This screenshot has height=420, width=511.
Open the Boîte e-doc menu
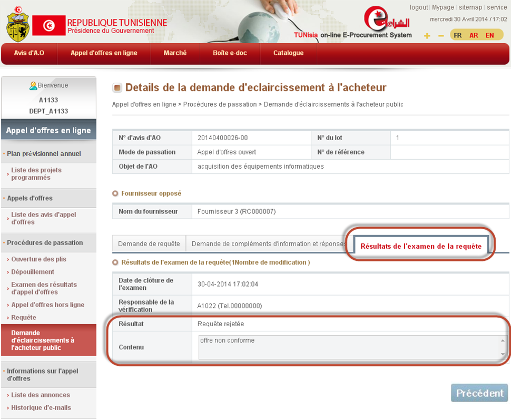coord(230,53)
